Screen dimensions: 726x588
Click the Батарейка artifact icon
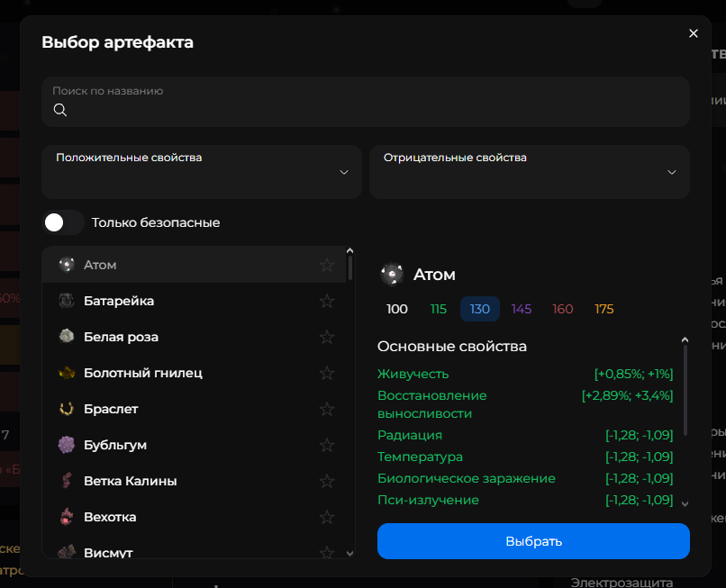tap(67, 301)
